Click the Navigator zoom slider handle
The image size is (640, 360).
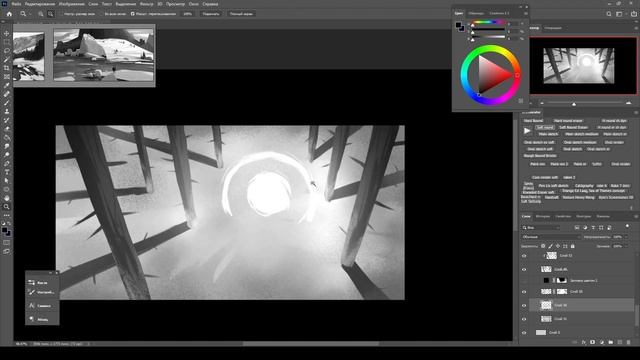click(574, 104)
